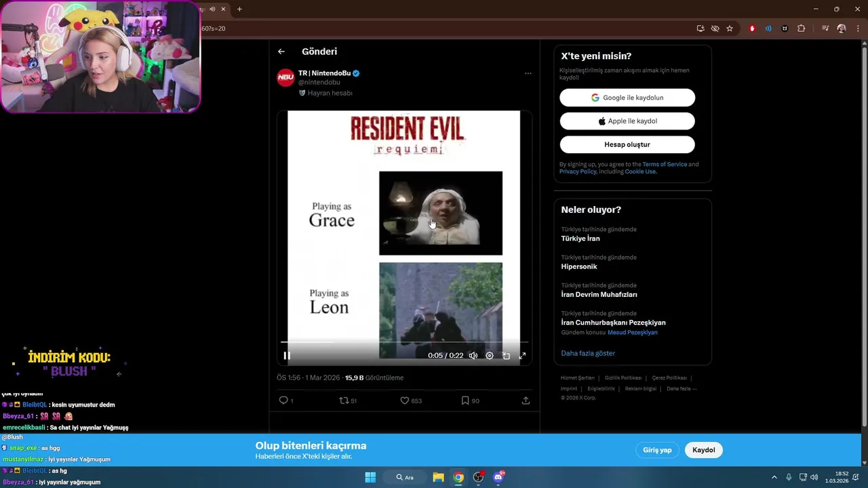Switch to Chrome on the taskbar
The height and width of the screenshot is (488, 868).
pos(458,477)
